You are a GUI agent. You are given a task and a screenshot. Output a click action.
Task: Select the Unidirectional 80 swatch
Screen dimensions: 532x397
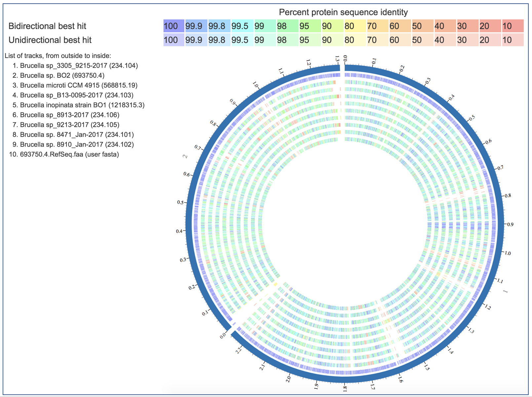click(x=355, y=40)
